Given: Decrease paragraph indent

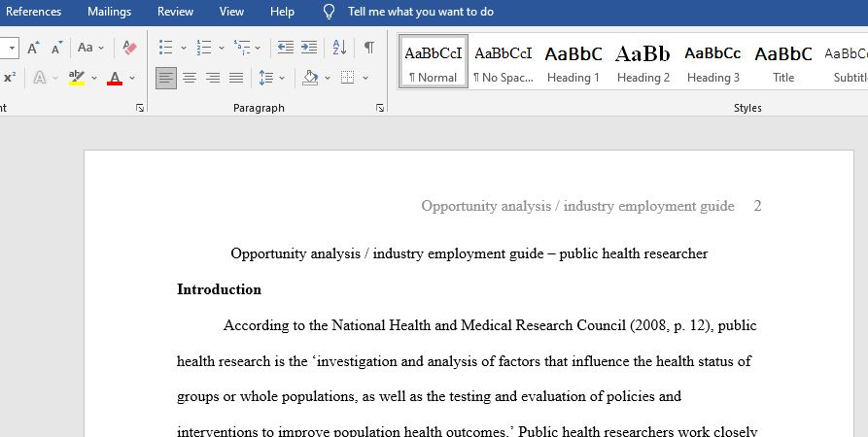Looking at the screenshot, I should tap(286, 48).
